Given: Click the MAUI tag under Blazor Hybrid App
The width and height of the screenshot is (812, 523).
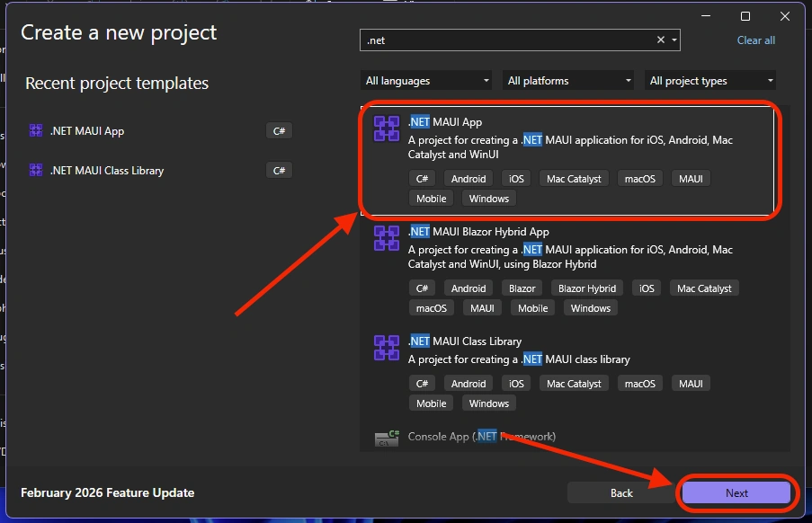Looking at the screenshot, I should coord(482,308).
